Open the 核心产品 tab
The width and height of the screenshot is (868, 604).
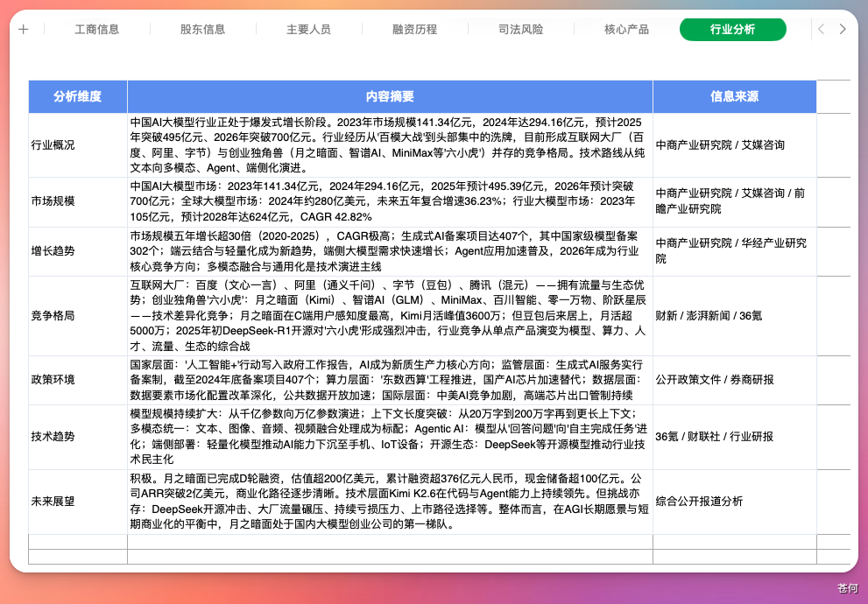click(626, 29)
